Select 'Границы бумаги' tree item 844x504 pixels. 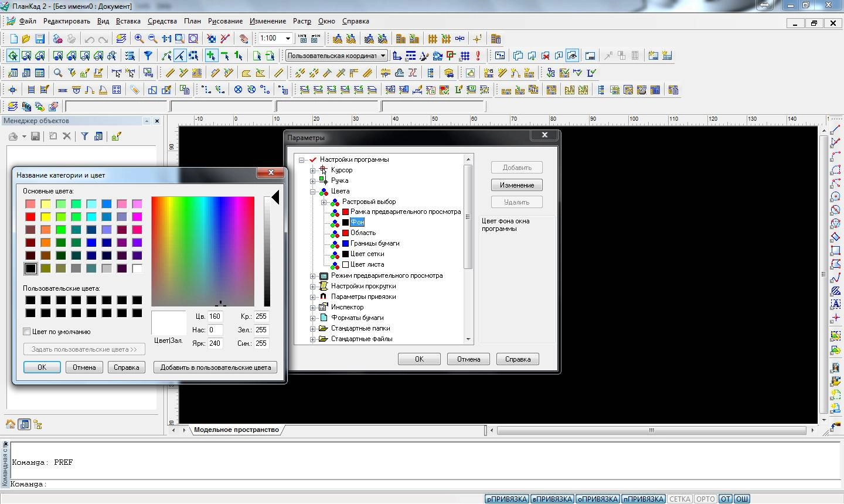[375, 243]
